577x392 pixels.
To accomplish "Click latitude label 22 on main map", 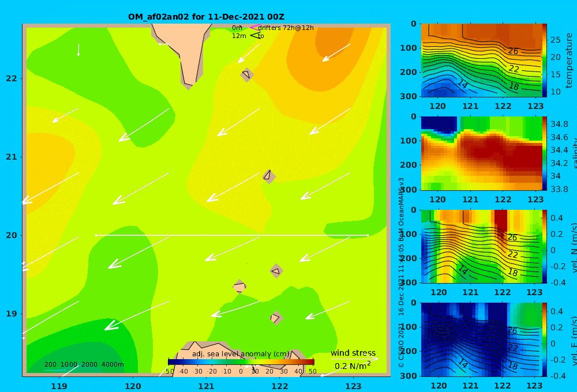I will coord(12,78).
